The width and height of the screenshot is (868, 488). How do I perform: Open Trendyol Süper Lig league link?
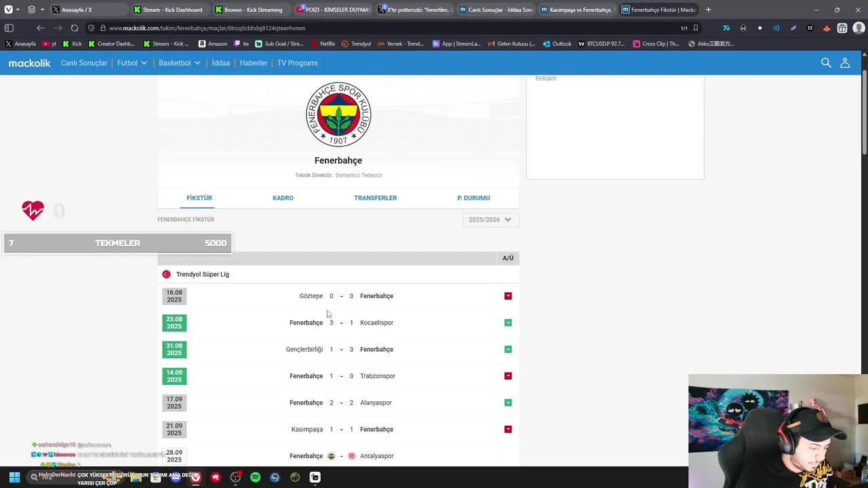203,274
